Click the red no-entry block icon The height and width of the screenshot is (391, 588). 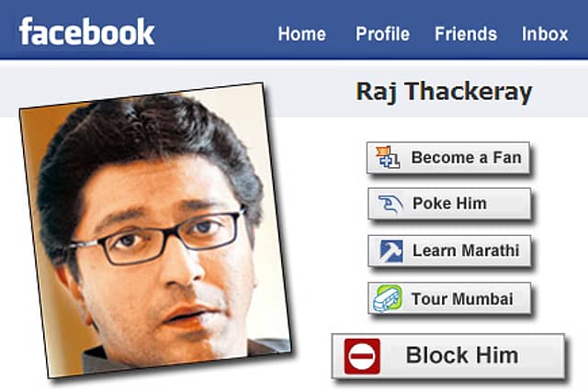(x=362, y=356)
